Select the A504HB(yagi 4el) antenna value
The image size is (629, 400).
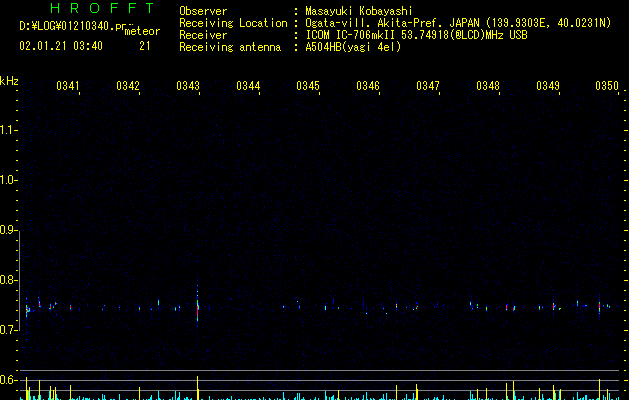(353, 47)
